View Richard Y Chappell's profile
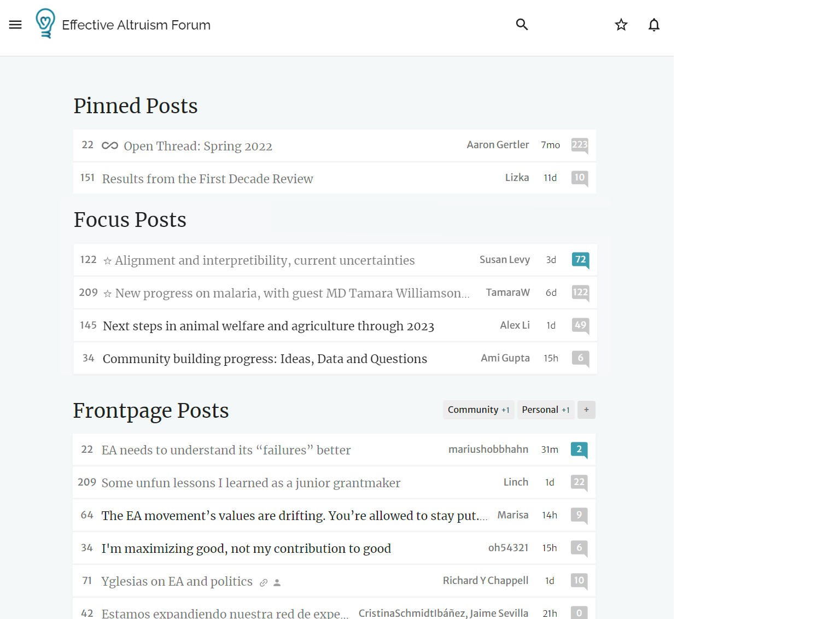This screenshot has width=840, height=619. tap(485, 581)
